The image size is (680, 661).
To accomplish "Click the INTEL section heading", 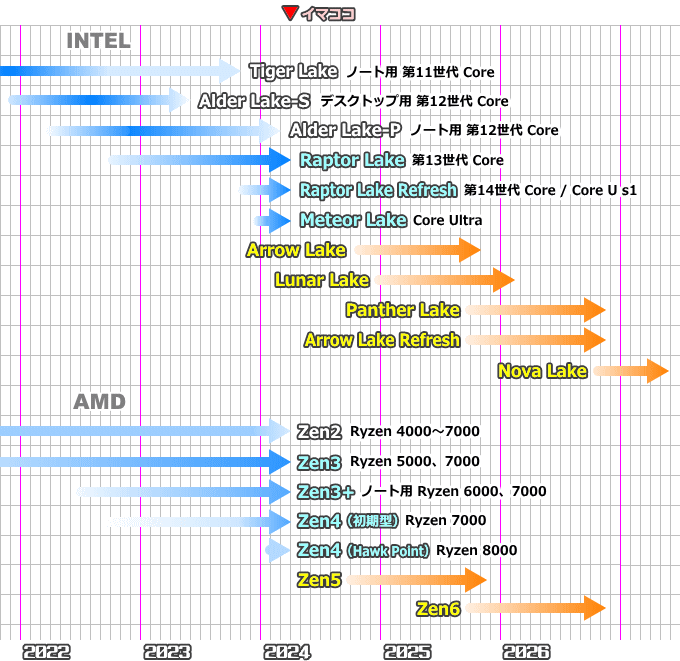I will tap(98, 41).
